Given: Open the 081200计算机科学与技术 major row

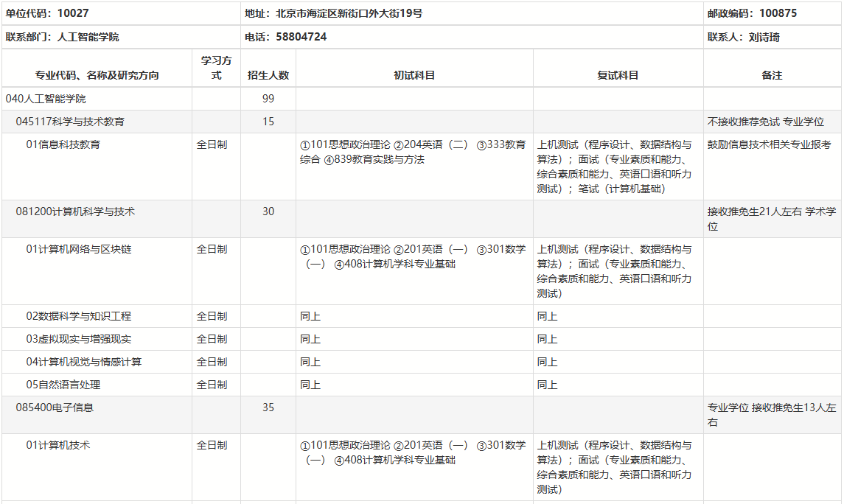Looking at the screenshot, I should point(75,211).
